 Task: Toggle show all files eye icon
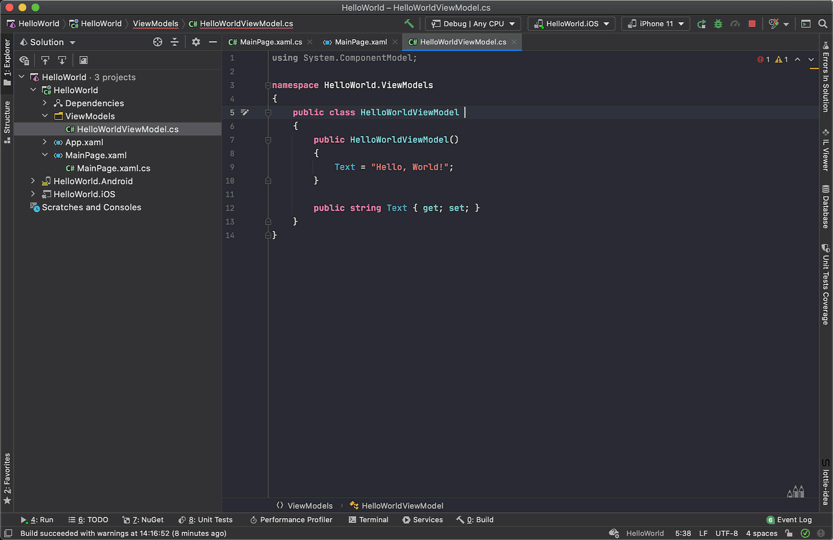[x=24, y=60]
